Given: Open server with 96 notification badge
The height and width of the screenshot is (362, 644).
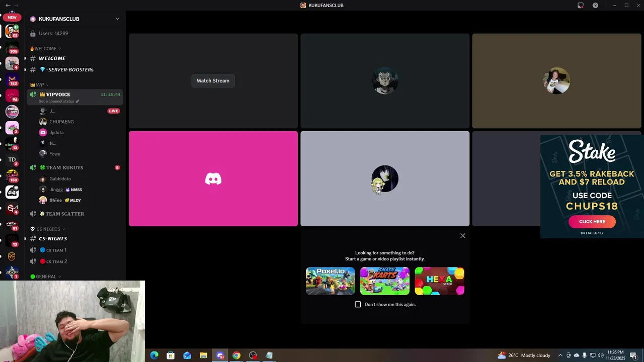Looking at the screenshot, I should [x=12, y=96].
